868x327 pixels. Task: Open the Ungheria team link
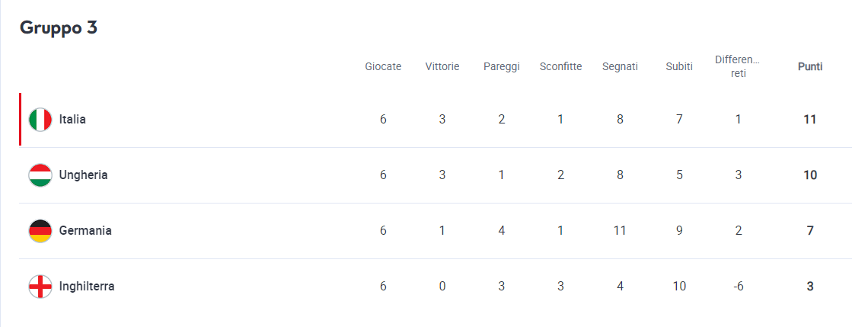(84, 175)
